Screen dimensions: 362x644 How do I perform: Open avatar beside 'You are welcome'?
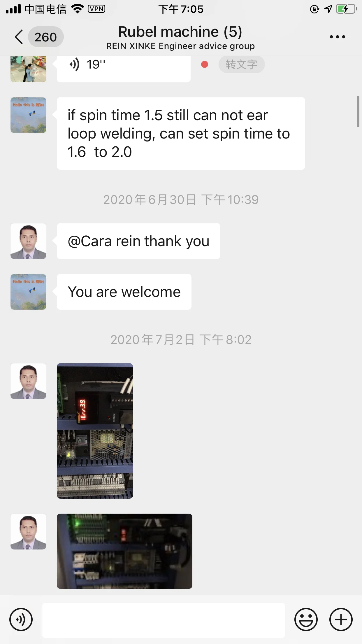pos(28,292)
